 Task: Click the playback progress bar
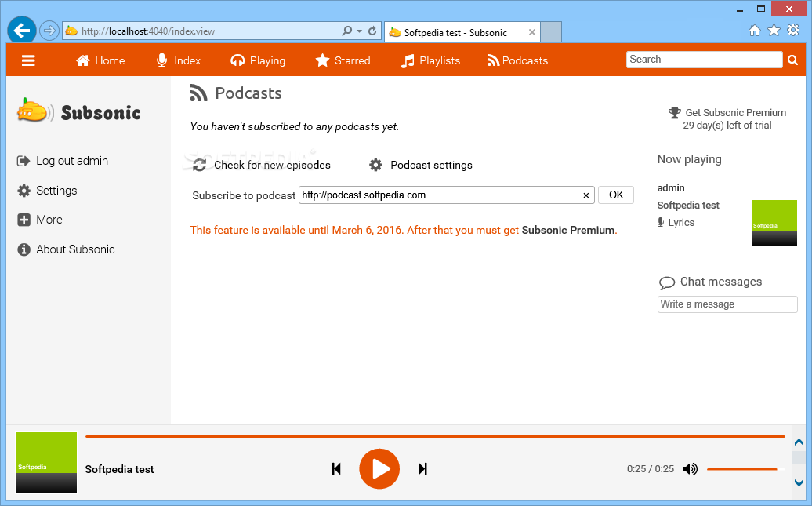point(435,436)
